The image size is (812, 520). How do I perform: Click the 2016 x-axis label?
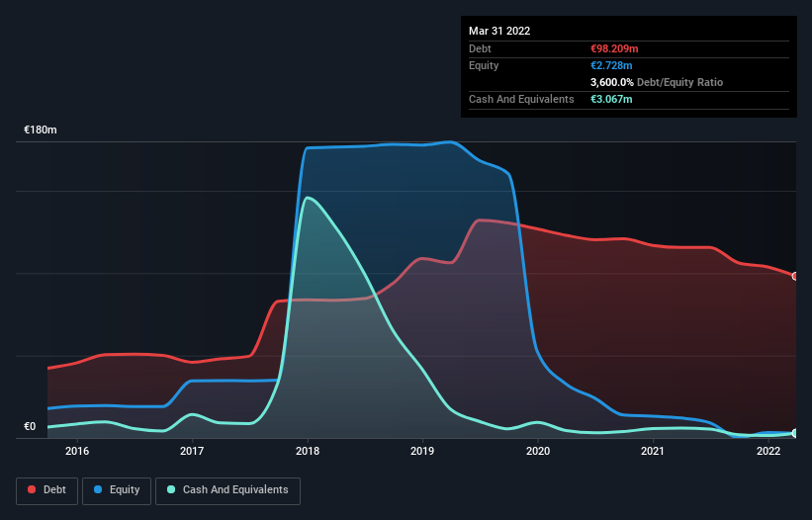point(77,451)
